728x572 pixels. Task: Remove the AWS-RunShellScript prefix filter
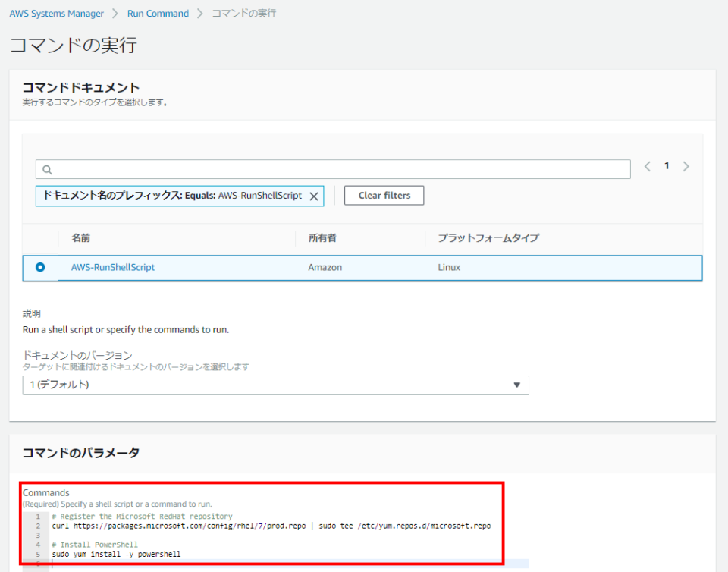point(314,196)
